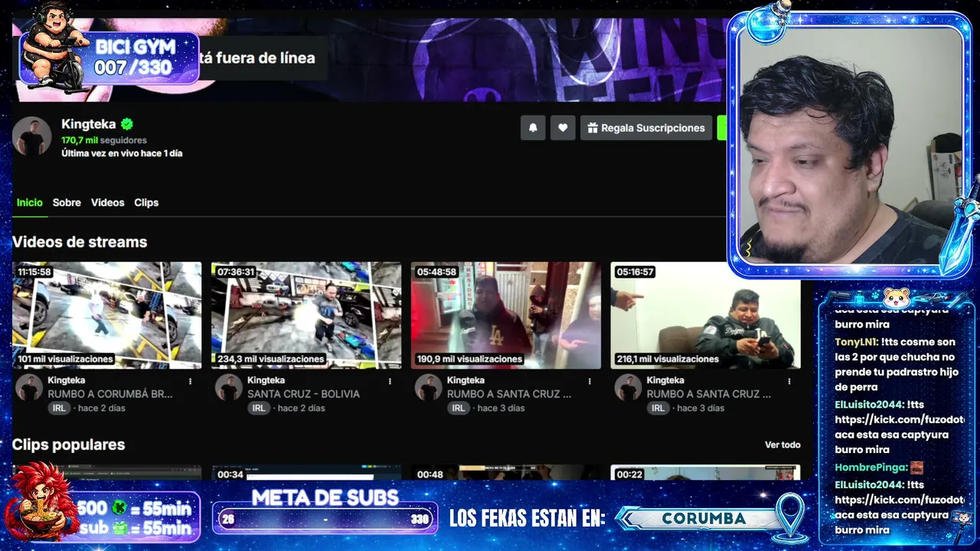Switch to the Inicio tab
Screen dimensions: 980x551
coord(30,203)
